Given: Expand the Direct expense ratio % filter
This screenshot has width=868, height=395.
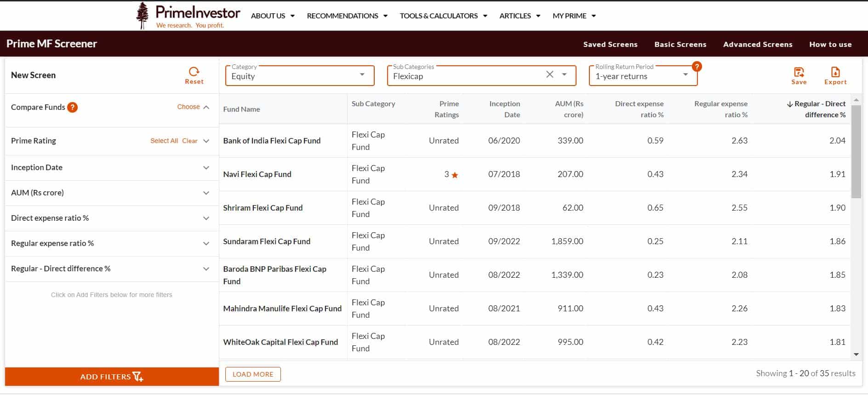Looking at the screenshot, I should [x=206, y=218].
